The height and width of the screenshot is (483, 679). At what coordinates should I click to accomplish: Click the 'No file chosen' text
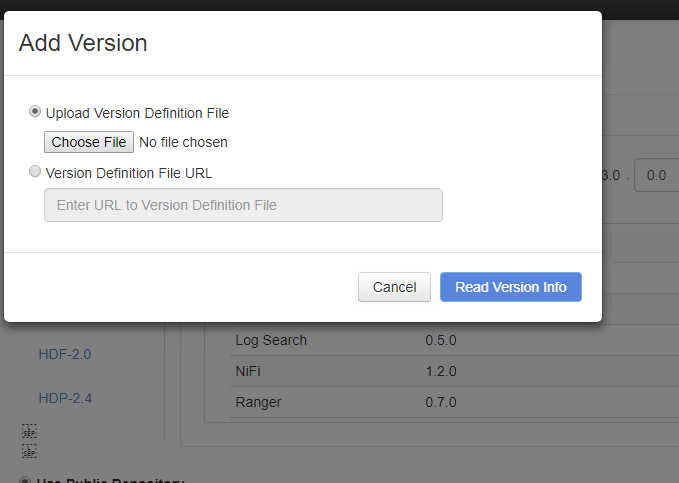(183, 142)
